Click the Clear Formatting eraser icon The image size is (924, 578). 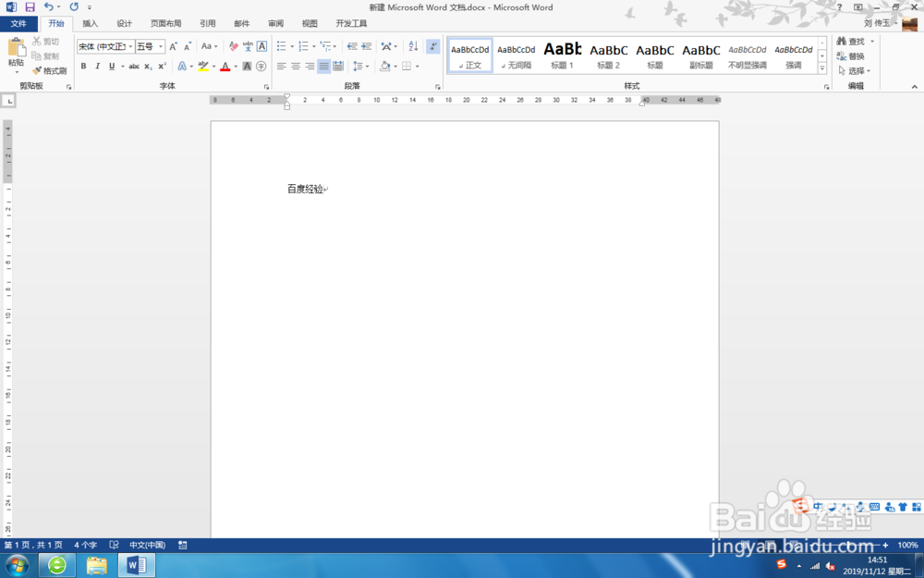[x=234, y=46]
